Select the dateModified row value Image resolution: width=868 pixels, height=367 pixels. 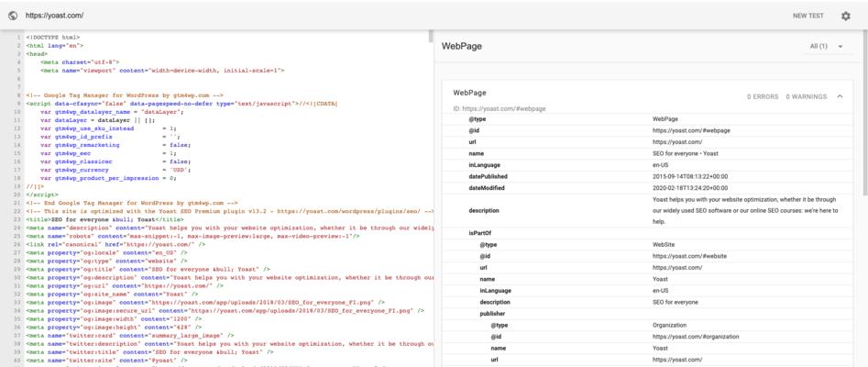690,188
